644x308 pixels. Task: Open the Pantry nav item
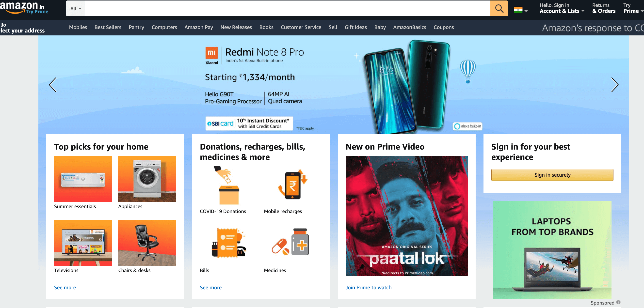136,27
